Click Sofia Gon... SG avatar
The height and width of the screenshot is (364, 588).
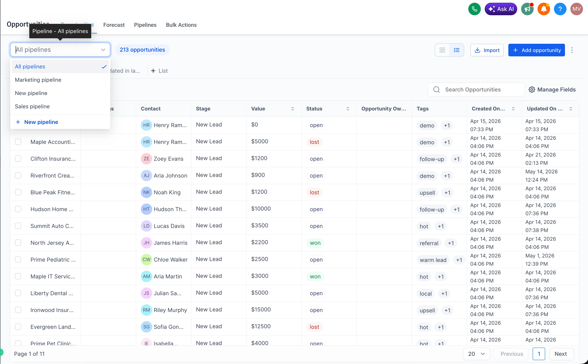pyautogui.click(x=146, y=327)
